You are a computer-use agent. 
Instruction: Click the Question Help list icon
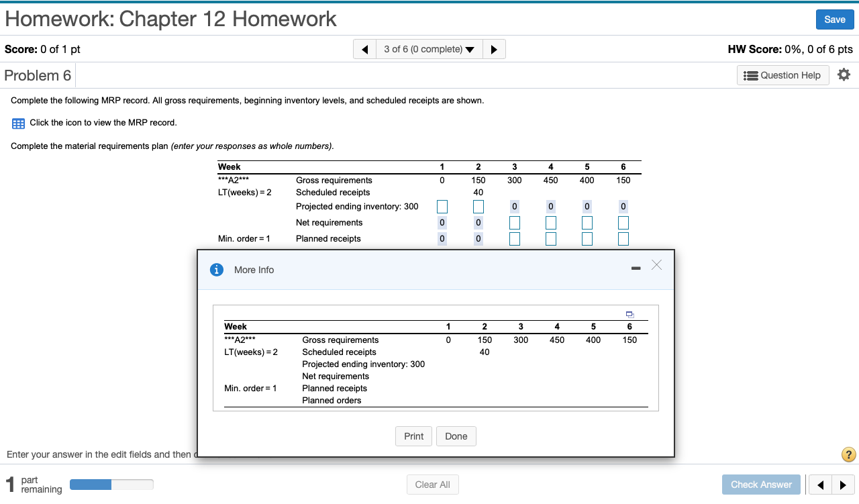[x=752, y=75]
